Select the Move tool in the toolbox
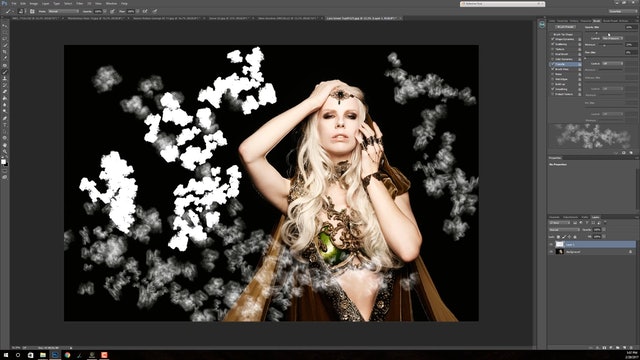 click(4, 25)
